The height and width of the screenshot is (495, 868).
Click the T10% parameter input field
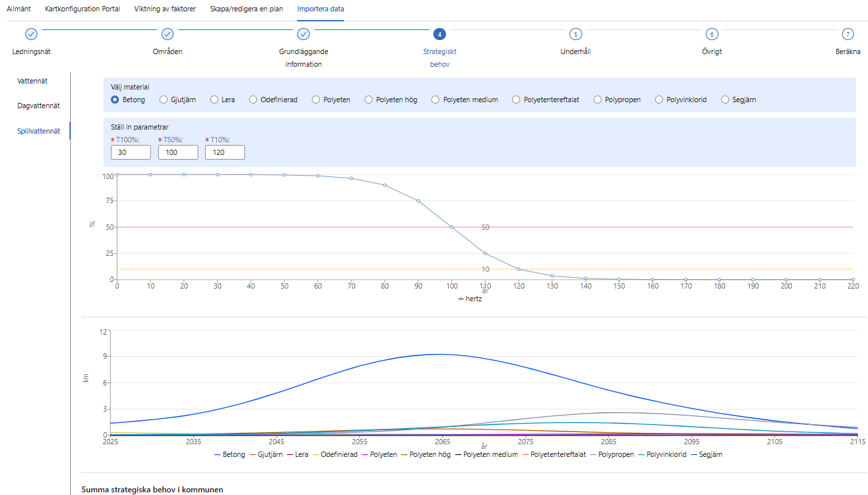click(224, 152)
